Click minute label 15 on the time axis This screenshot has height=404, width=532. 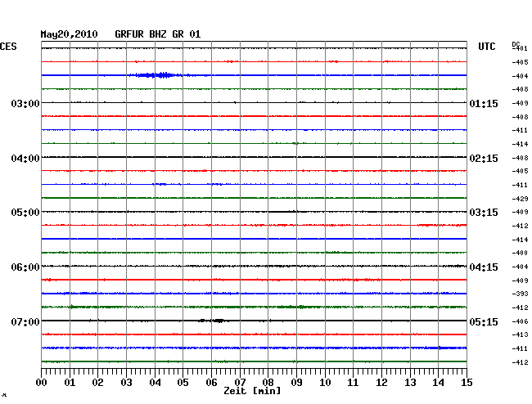click(467, 383)
